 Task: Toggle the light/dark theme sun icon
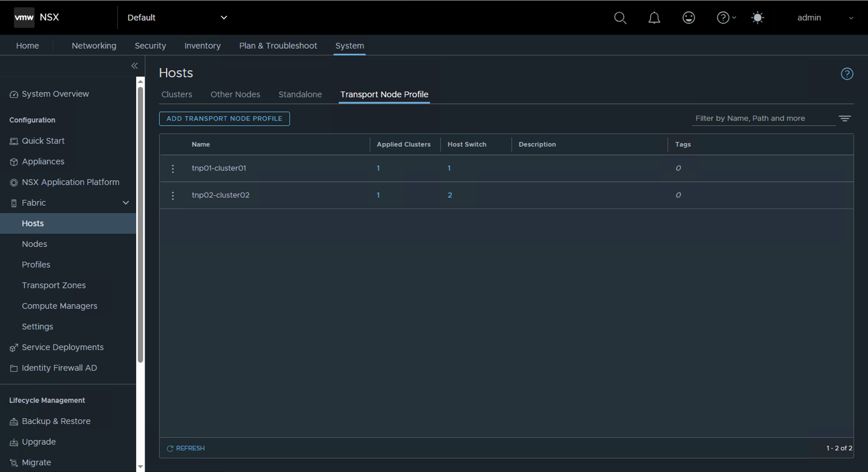pos(757,17)
